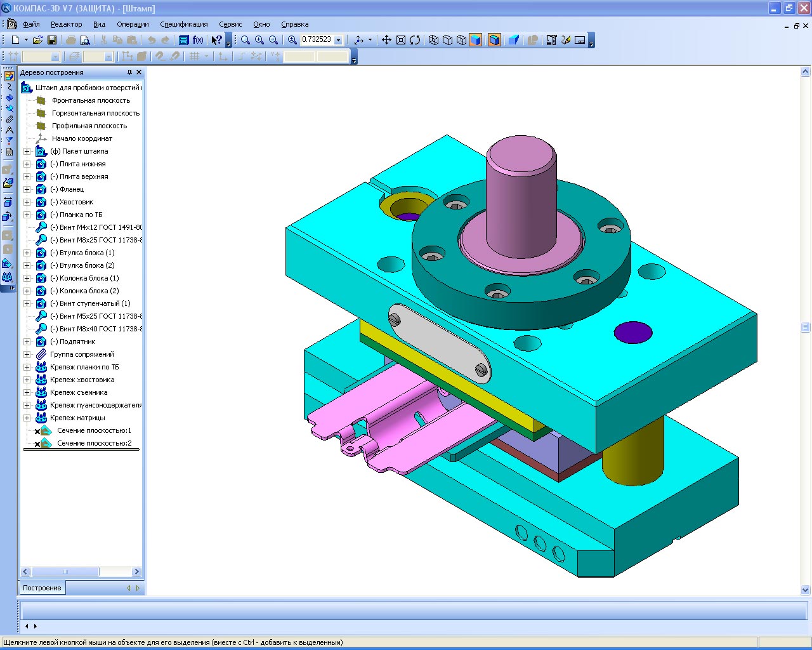
Task: Open the Specification table side panel
Action: coord(9,152)
